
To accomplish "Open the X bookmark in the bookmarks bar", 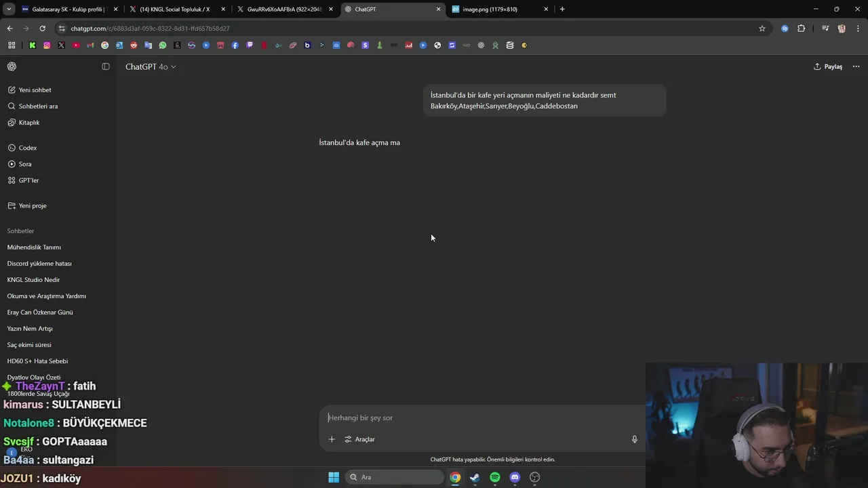I will tap(62, 45).
